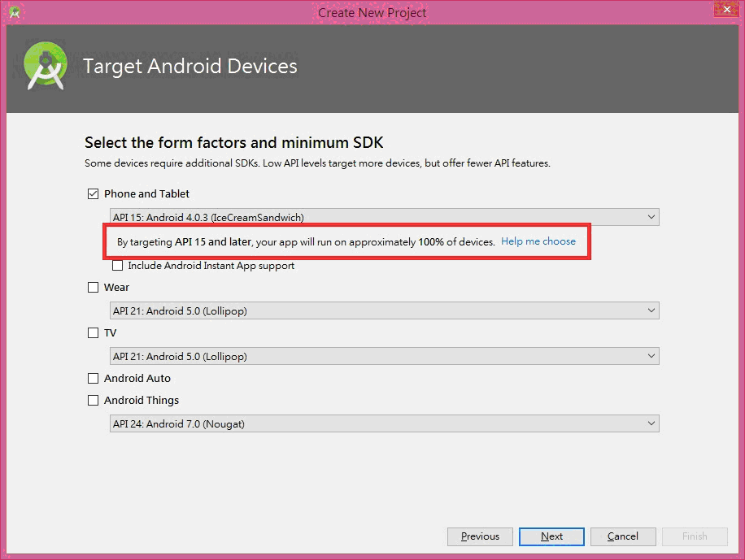This screenshot has width=745, height=560.
Task: Click the title bar Android Studio icon
Action: [15, 12]
